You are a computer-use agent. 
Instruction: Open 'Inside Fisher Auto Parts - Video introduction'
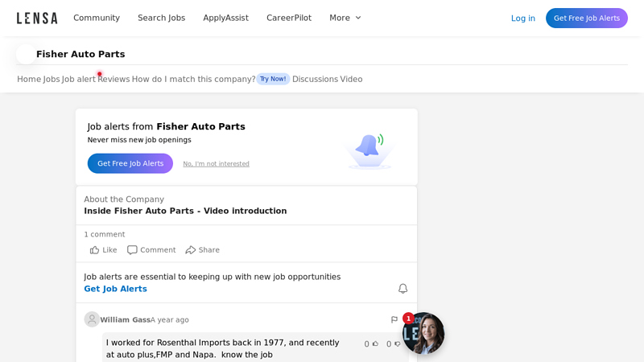tap(185, 211)
